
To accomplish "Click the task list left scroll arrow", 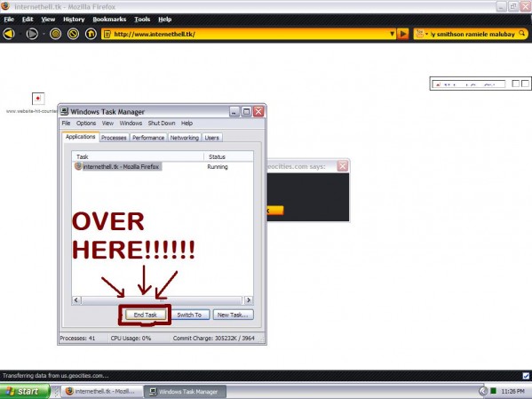I will [x=76, y=299].
